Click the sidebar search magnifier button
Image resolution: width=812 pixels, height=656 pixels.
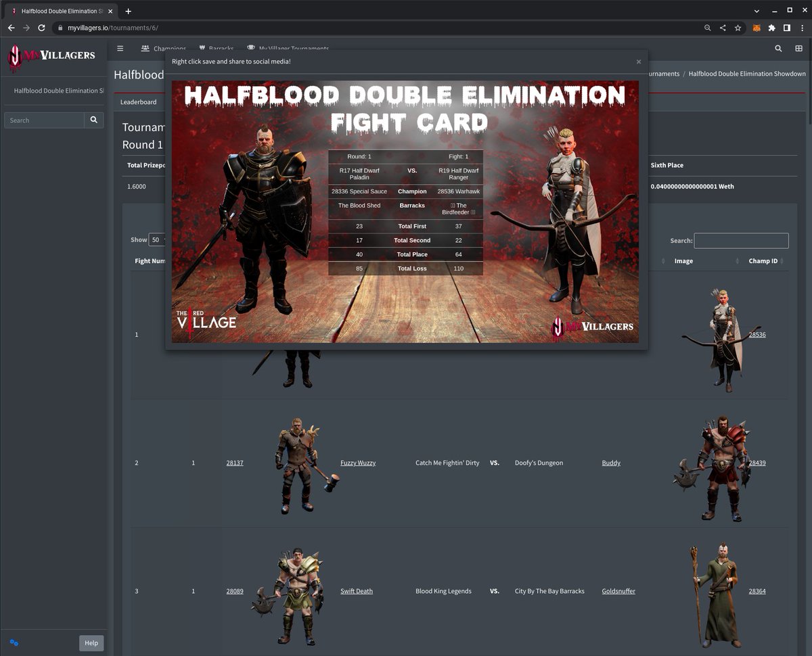coord(94,120)
